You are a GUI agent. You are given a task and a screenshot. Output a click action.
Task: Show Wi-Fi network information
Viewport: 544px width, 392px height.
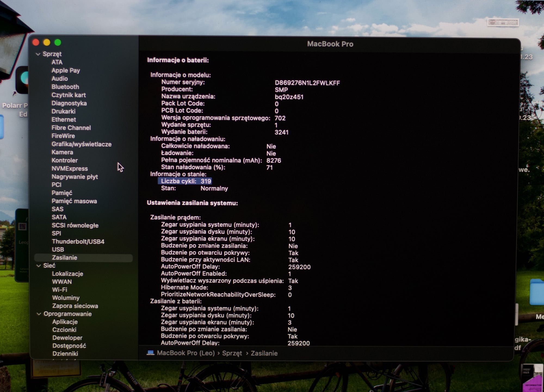(60, 290)
